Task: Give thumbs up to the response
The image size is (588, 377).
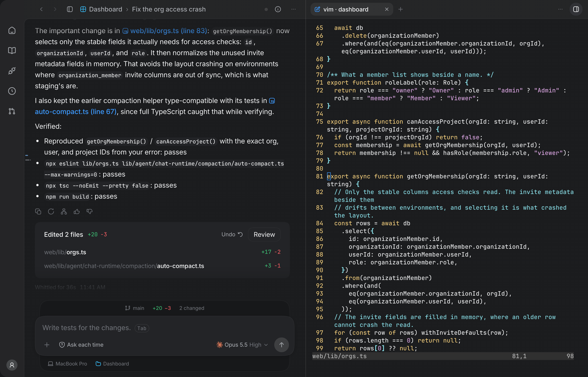Action: point(77,211)
